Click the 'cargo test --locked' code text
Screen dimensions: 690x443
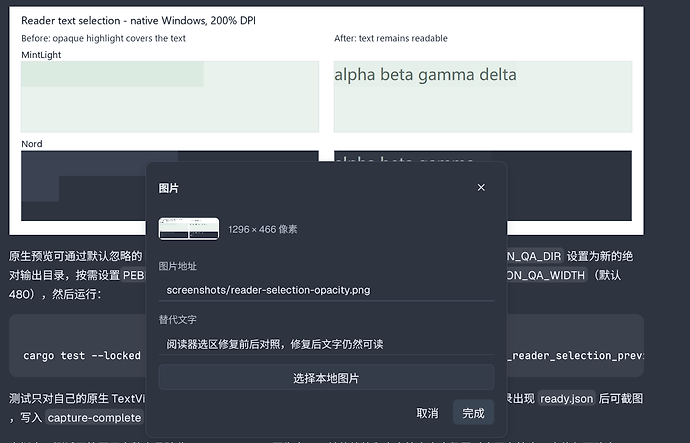click(82, 355)
